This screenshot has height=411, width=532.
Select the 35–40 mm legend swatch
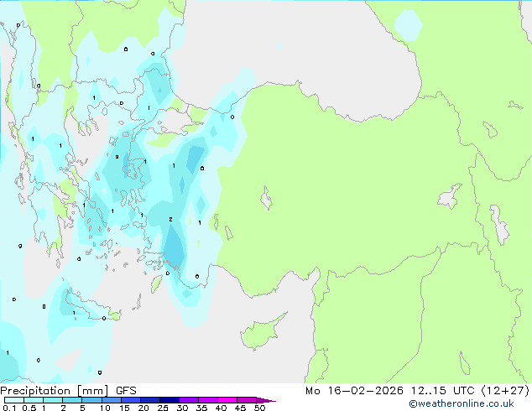tap(207, 400)
